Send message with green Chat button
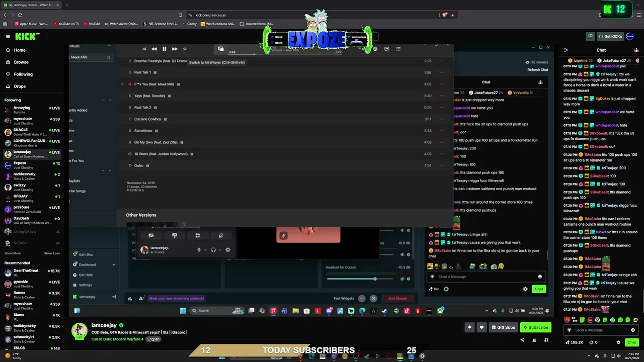 click(x=632, y=342)
